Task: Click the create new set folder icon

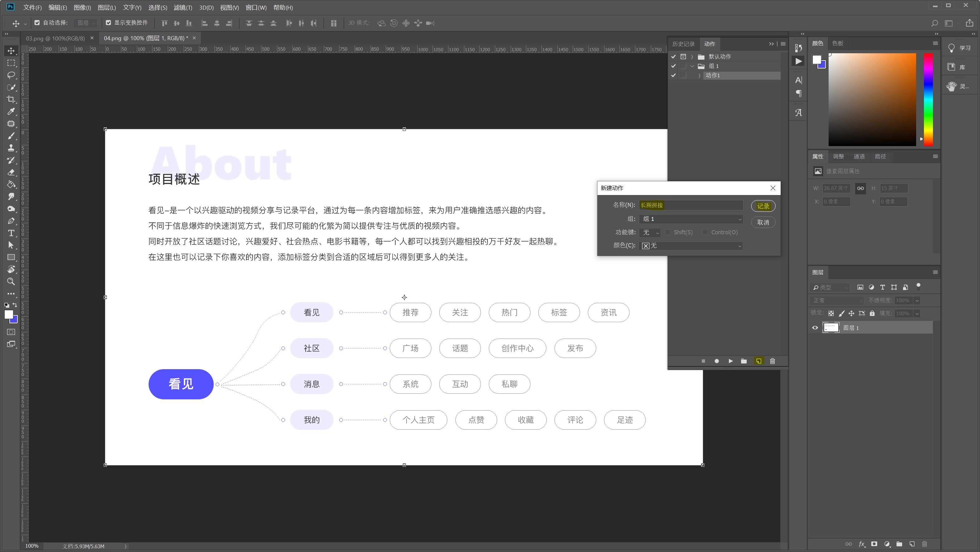Action: (x=744, y=361)
